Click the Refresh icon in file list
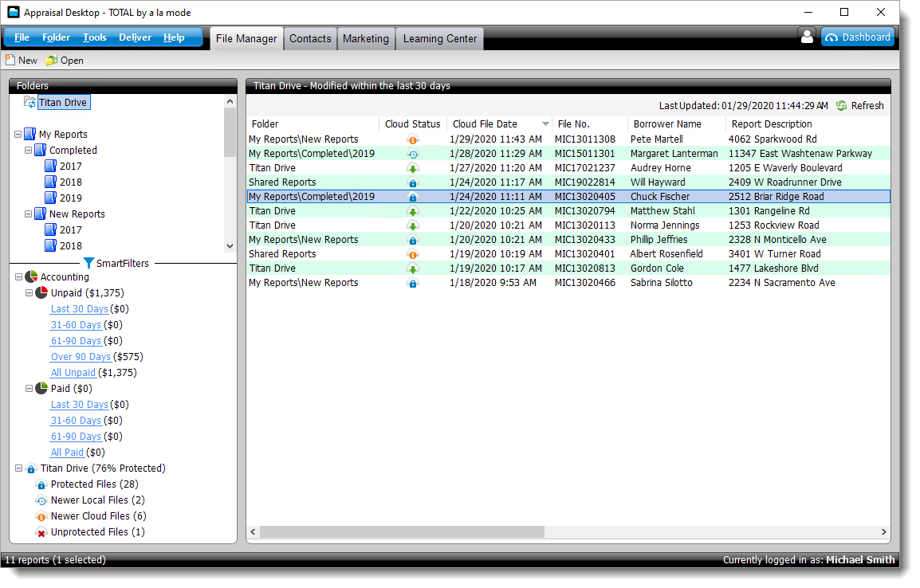This screenshot has width=920, height=588. coord(841,106)
